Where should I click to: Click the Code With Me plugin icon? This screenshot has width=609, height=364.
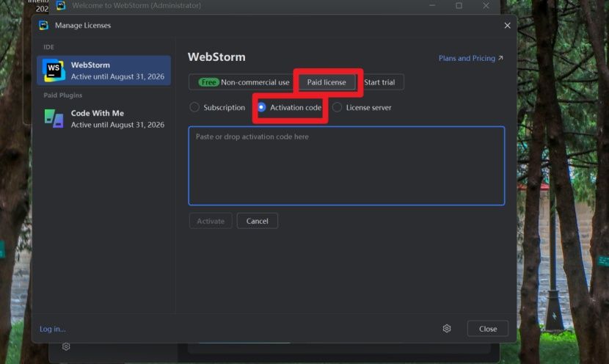[54, 118]
